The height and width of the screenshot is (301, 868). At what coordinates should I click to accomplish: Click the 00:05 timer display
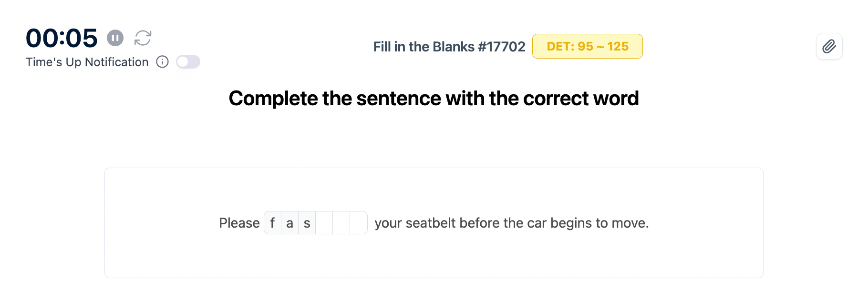tap(62, 38)
